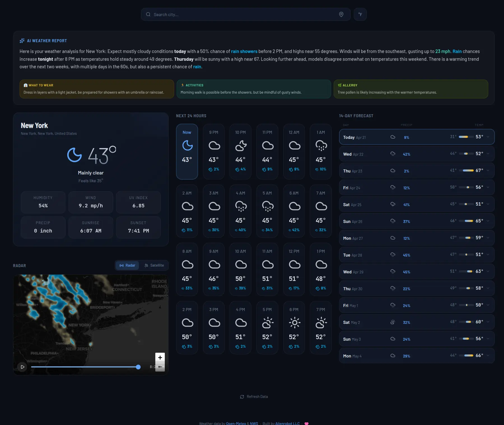This screenshot has height=425, width=504.
Task: Click the cloud icon for 12 PM
Action: click(x=295, y=264)
